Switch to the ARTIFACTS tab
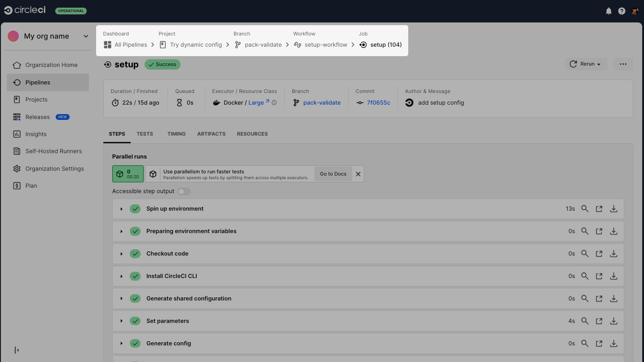 tap(211, 134)
